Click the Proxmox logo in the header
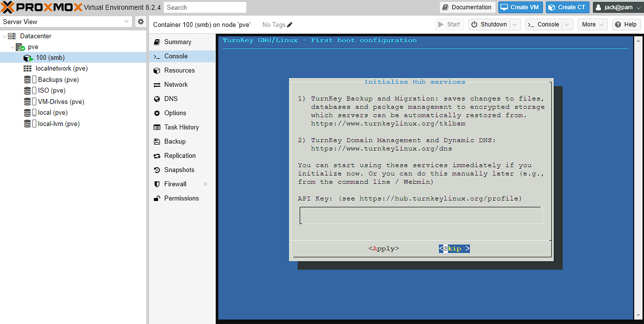Screen dimensions: 644x324 coord(42,7)
